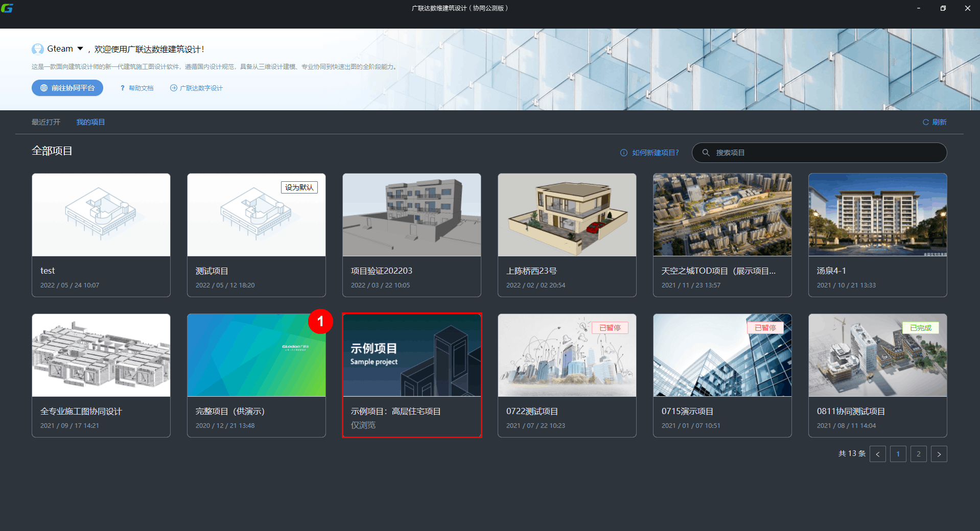This screenshot has width=980, height=531.
Task: Click the 已暂停 badge on 0715演示项目
Action: click(x=765, y=328)
